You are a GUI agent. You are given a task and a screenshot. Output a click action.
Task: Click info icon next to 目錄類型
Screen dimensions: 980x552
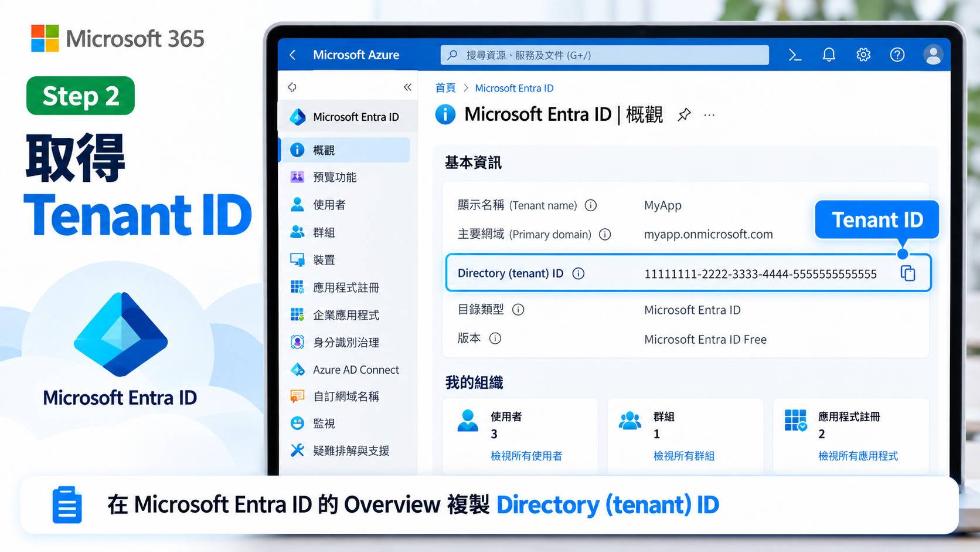pyautogui.click(x=518, y=310)
